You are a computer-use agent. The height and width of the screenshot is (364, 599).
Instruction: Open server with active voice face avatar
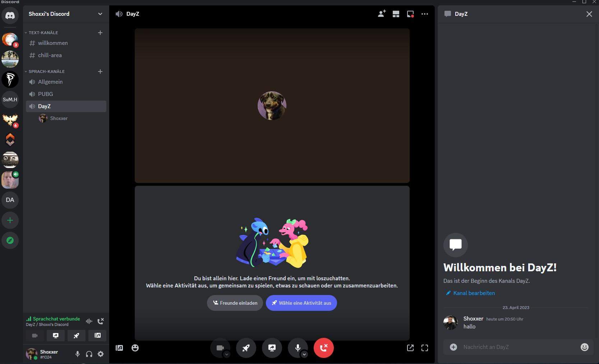tap(10, 180)
